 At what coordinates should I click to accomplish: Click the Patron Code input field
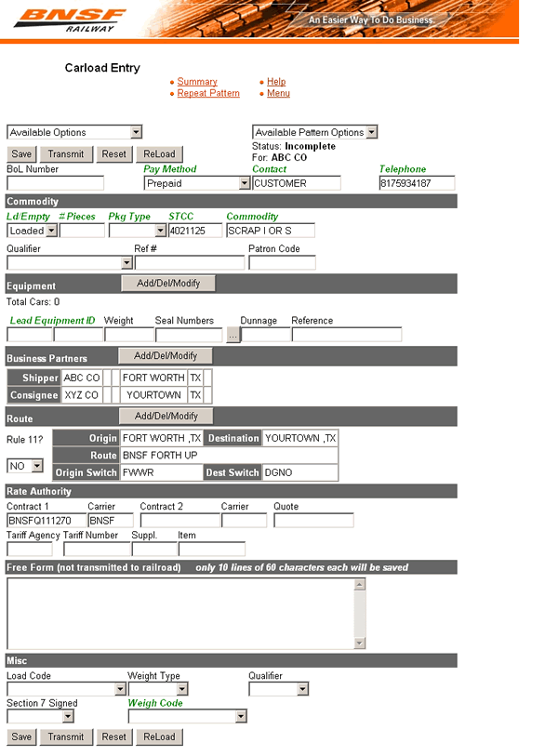click(x=282, y=263)
